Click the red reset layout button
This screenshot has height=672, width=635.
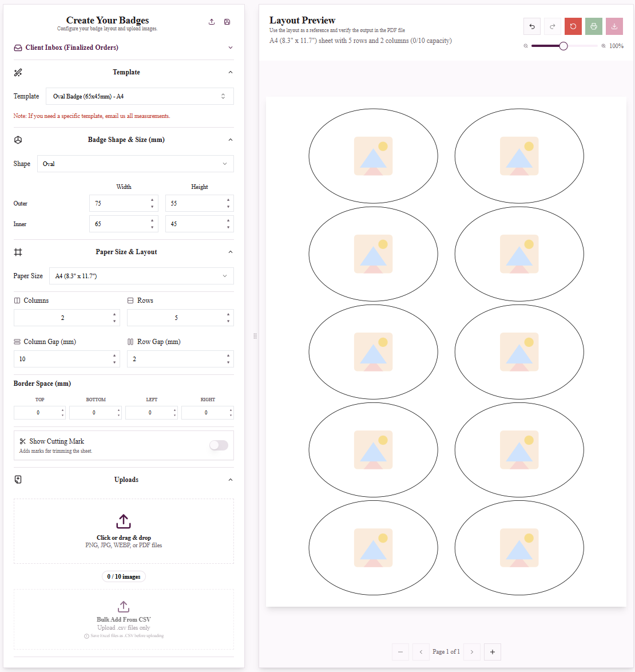click(573, 26)
